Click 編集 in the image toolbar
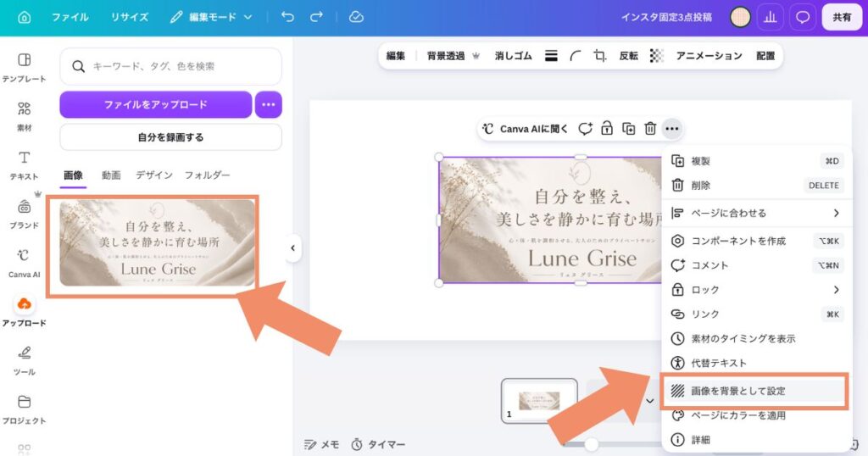This screenshot has width=868, height=456. (x=395, y=56)
